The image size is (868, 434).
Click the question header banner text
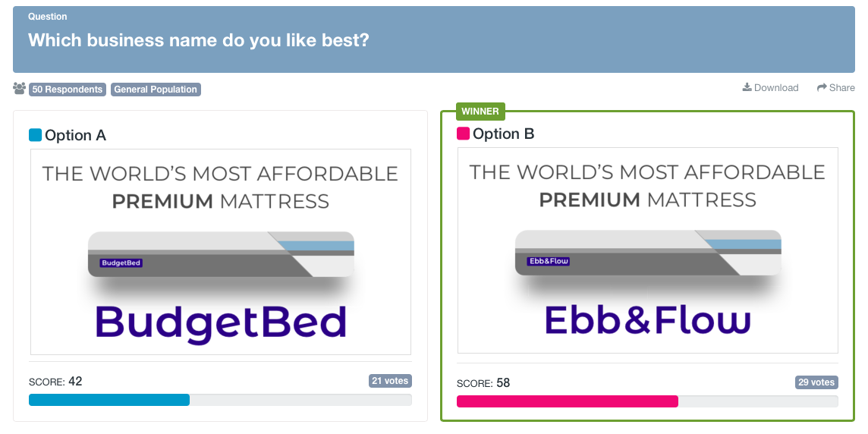199,40
